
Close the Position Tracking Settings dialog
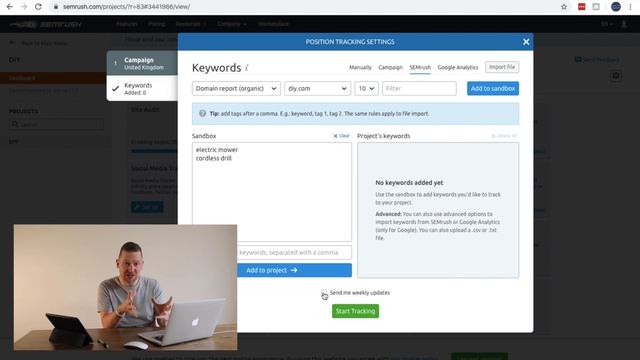(526, 42)
